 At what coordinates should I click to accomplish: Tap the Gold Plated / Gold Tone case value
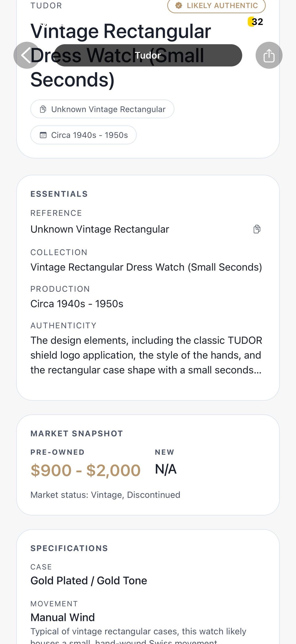[x=89, y=581]
